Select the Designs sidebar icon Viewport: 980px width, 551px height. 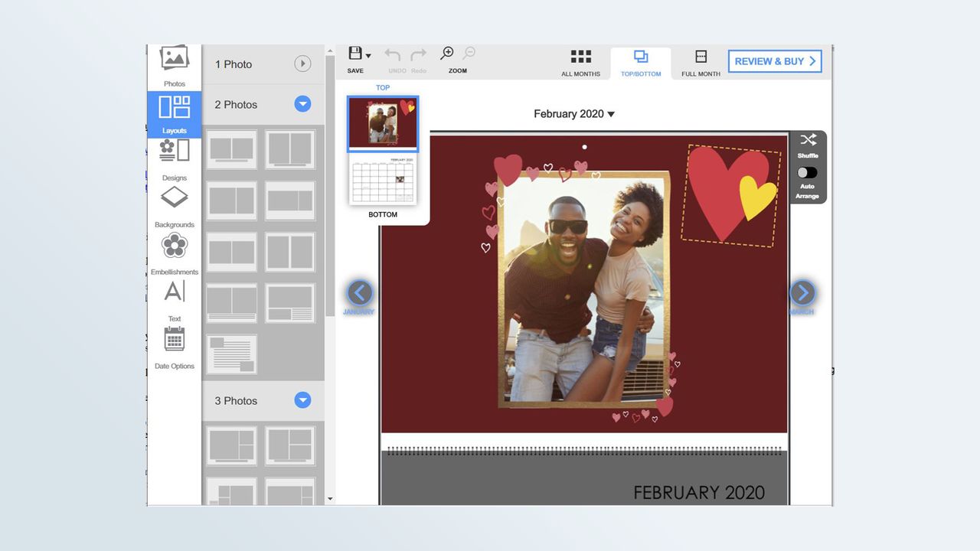pyautogui.click(x=174, y=149)
